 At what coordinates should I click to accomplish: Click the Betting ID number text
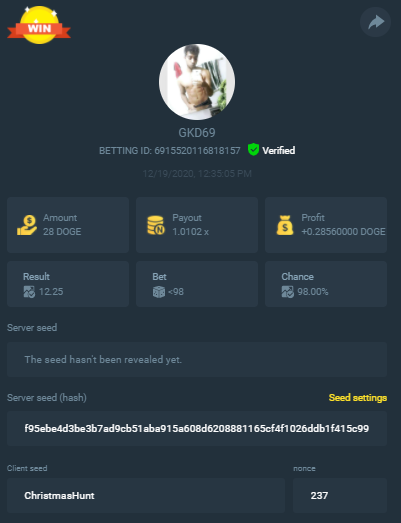coord(197,151)
